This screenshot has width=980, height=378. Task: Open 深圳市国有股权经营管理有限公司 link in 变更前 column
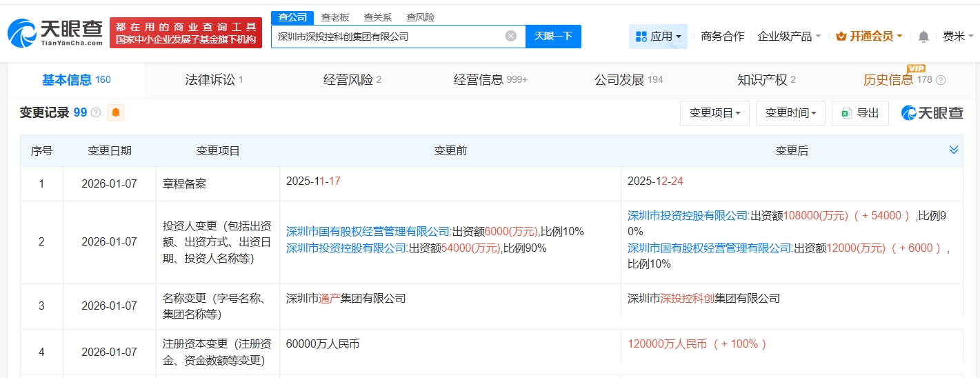[x=368, y=231]
